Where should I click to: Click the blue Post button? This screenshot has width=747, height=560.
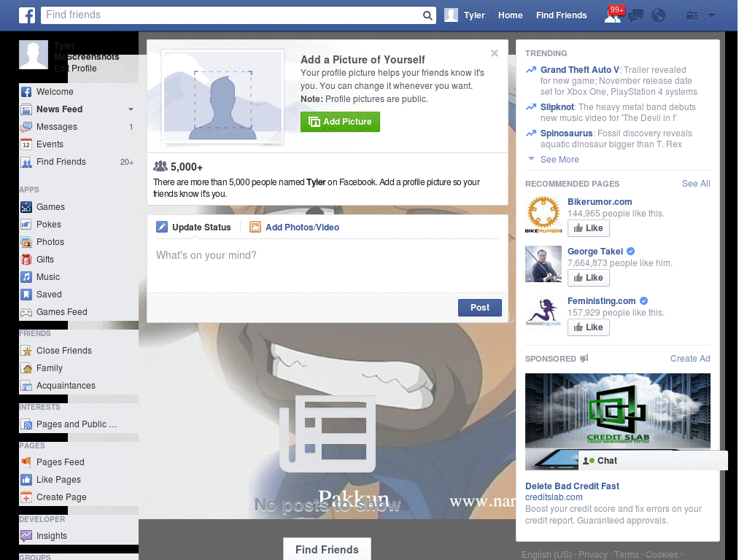(x=480, y=308)
